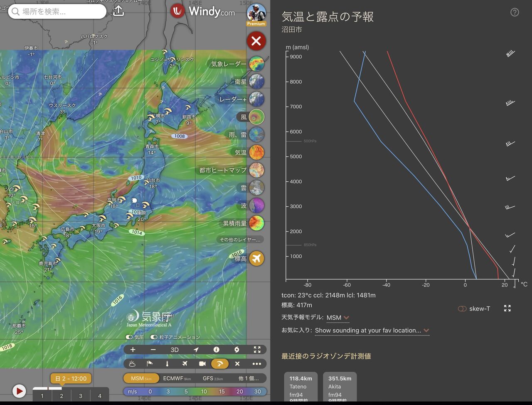This screenshot has height=405, width=532.
Task: Open the forecast model MSM dropdown
Action: (338, 318)
